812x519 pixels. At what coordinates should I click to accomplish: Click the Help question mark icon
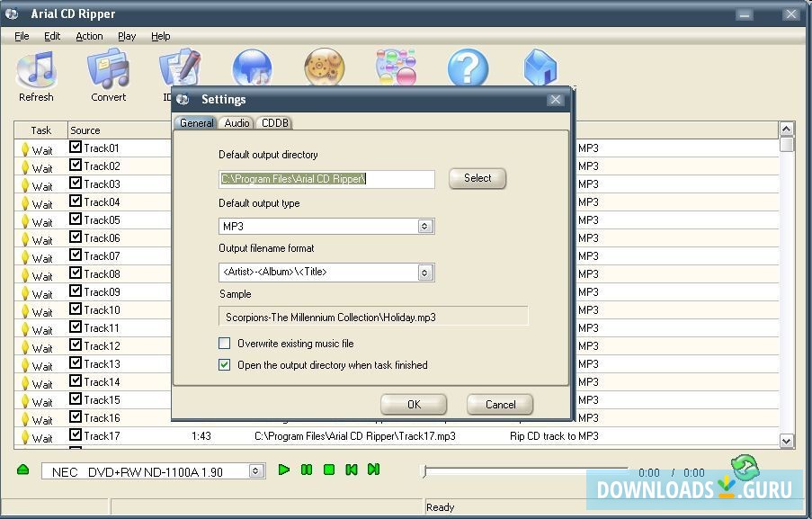(x=467, y=67)
